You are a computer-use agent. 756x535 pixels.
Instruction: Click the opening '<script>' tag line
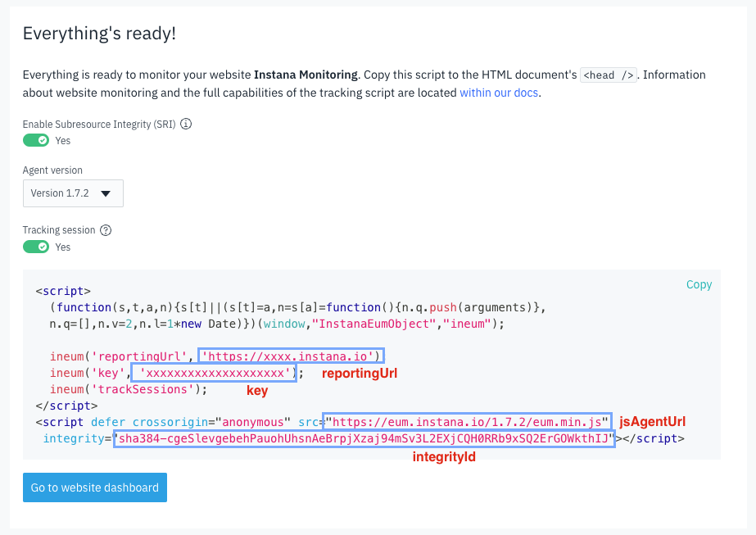point(63,291)
